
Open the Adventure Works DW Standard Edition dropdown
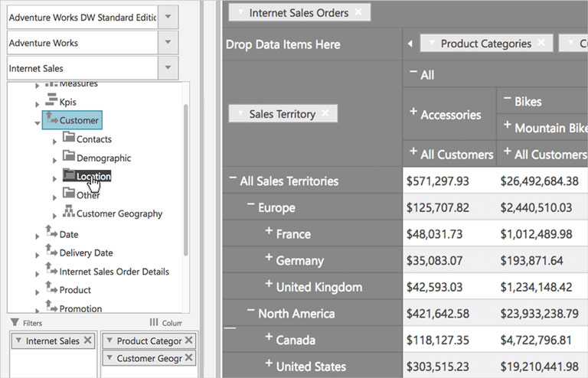168,18
